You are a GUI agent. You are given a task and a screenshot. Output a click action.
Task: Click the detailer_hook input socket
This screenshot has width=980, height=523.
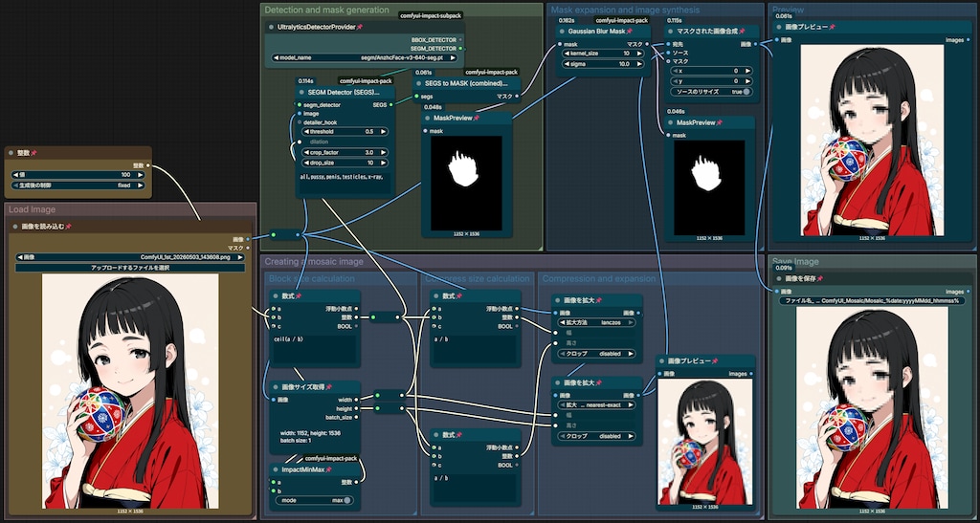(x=299, y=122)
